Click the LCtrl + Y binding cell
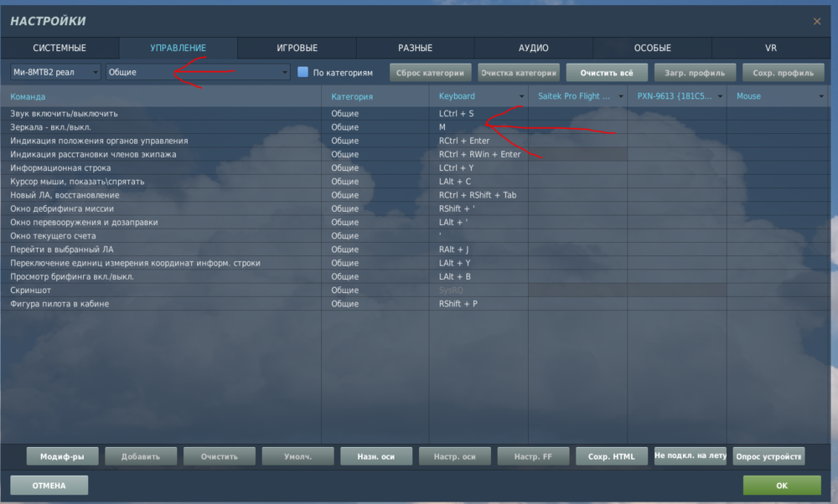Image resolution: width=838 pixels, height=504 pixels. click(478, 168)
